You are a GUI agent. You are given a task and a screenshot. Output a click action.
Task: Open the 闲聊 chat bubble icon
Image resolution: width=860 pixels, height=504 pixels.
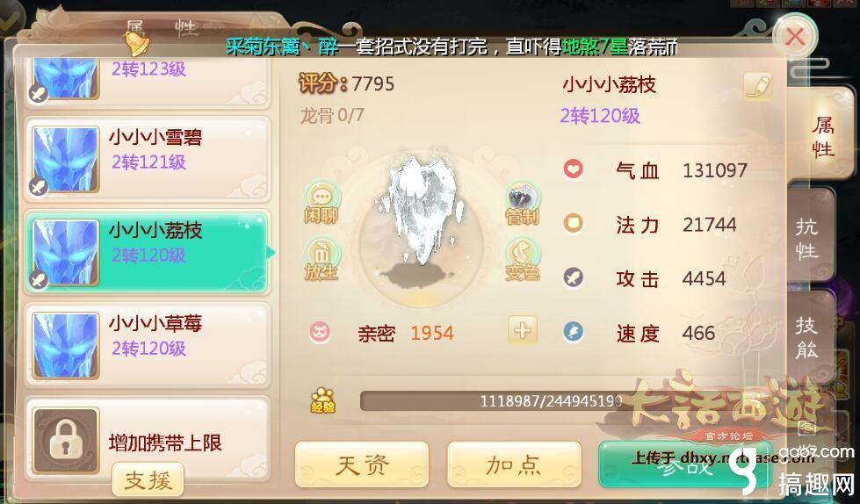[321, 203]
